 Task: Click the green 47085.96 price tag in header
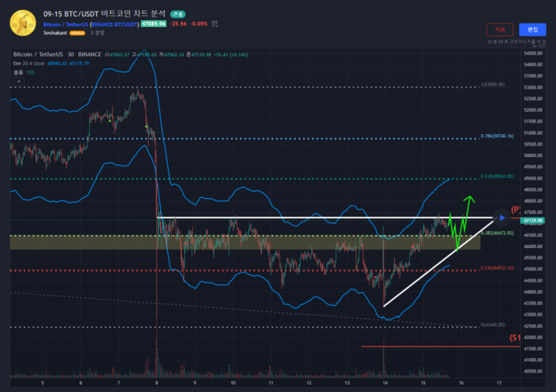[x=153, y=24]
